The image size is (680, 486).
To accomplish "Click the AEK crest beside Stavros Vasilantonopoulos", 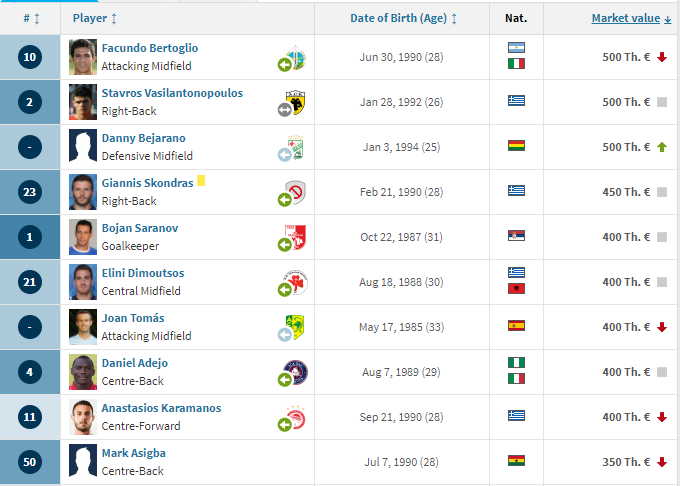I will click(x=295, y=102).
